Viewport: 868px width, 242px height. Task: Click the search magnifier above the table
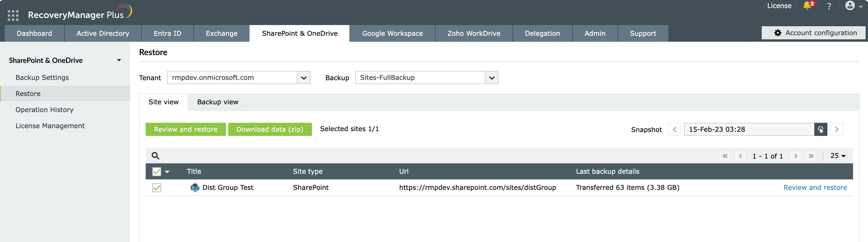(155, 156)
